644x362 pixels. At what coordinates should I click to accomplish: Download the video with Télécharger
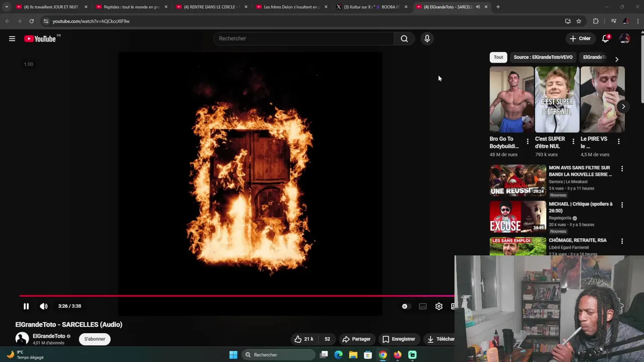440,339
